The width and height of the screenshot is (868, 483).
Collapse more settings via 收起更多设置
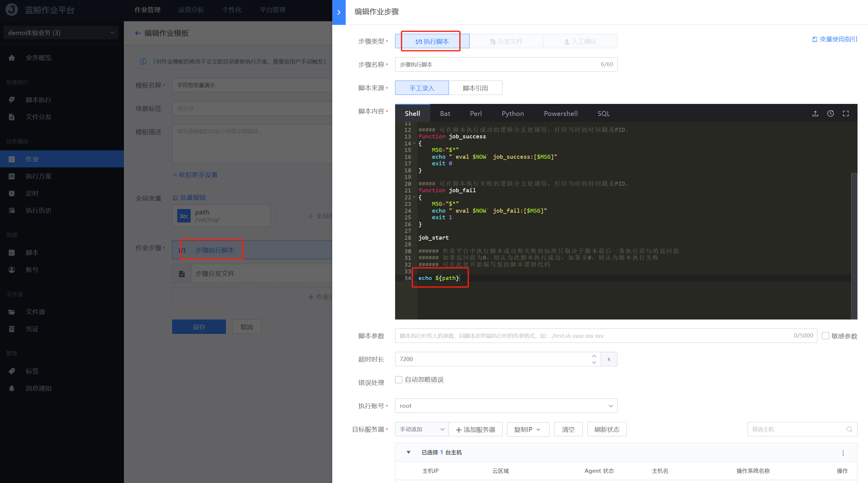click(195, 175)
